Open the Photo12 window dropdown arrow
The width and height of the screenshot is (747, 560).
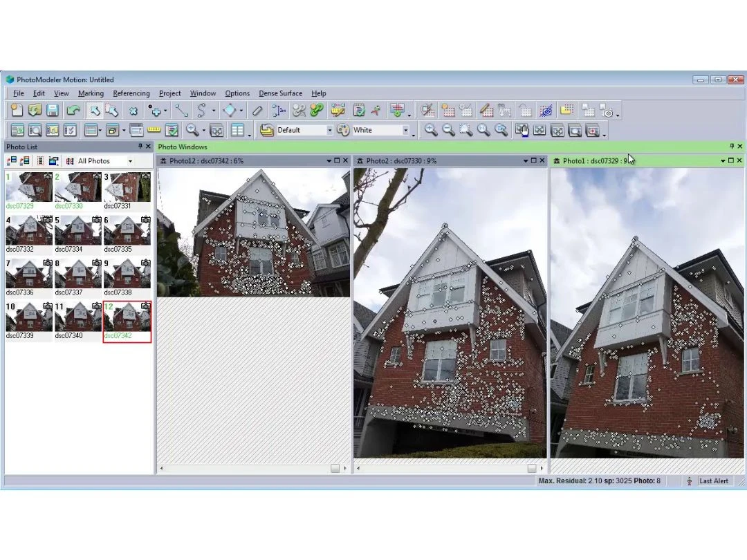point(329,161)
